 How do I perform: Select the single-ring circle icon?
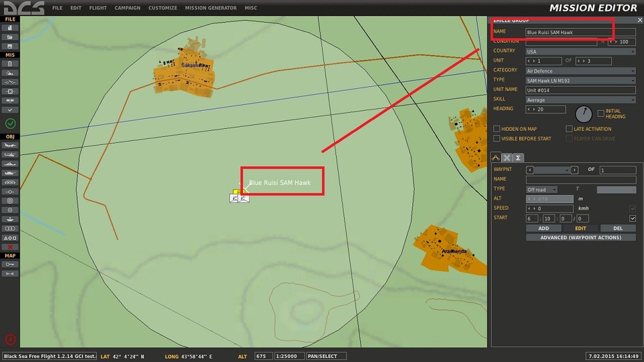tap(10, 210)
